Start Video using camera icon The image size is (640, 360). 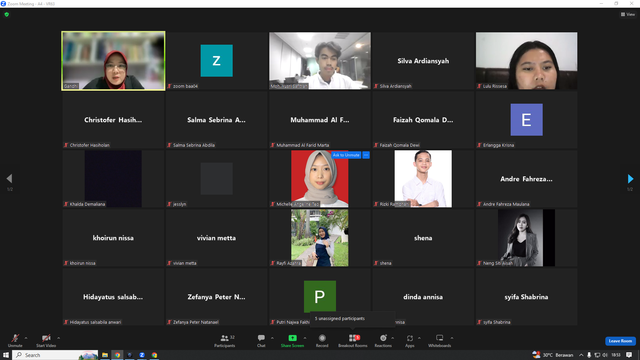click(46, 340)
